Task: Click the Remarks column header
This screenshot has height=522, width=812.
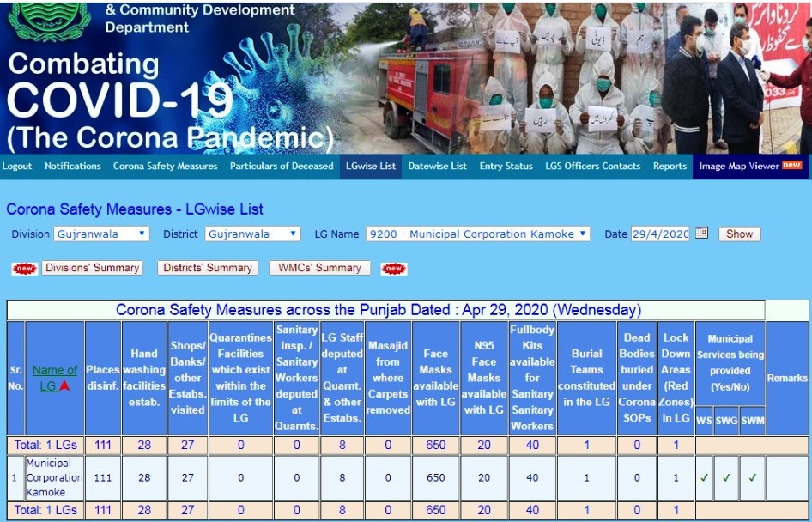Action: 787,378
